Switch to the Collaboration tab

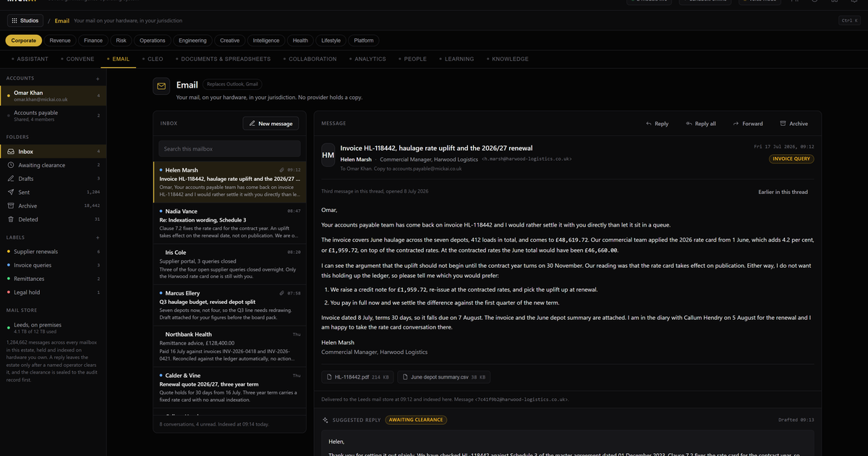pos(310,59)
